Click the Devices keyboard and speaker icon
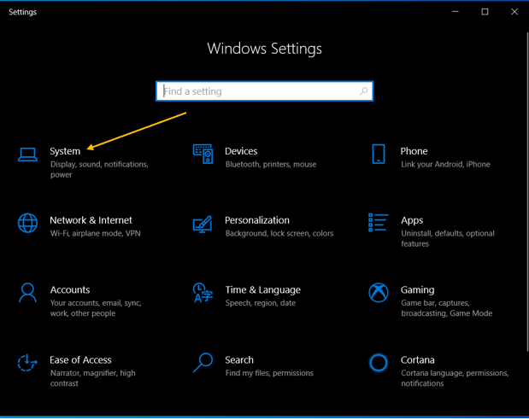Screen dimensions: 529x420 pyautogui.click(x=203, y=154)
